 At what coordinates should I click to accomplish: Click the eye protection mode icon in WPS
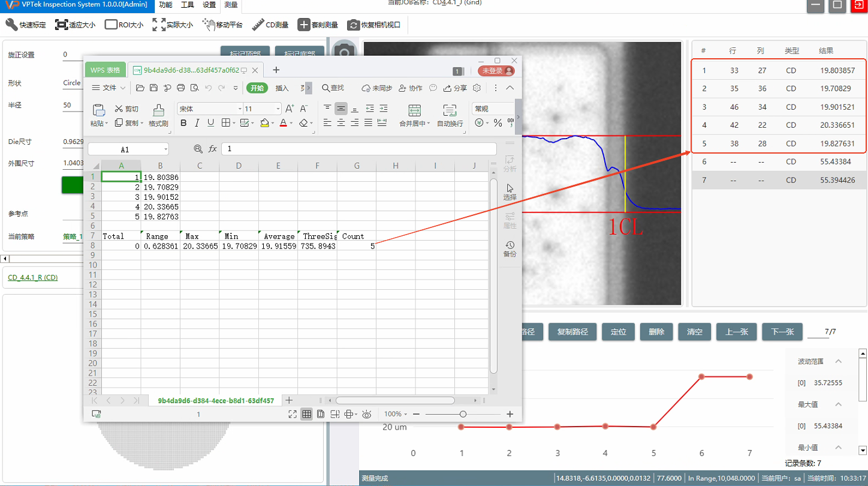point(367,414)
